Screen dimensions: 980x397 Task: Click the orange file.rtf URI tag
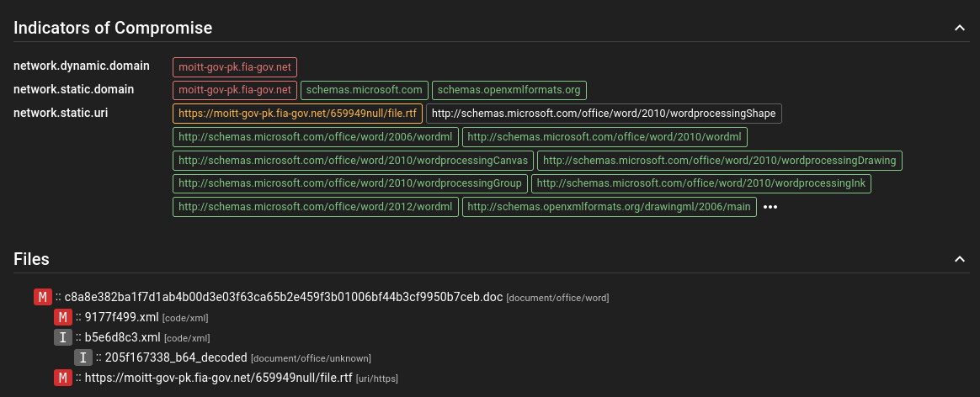tap(297, 114)
